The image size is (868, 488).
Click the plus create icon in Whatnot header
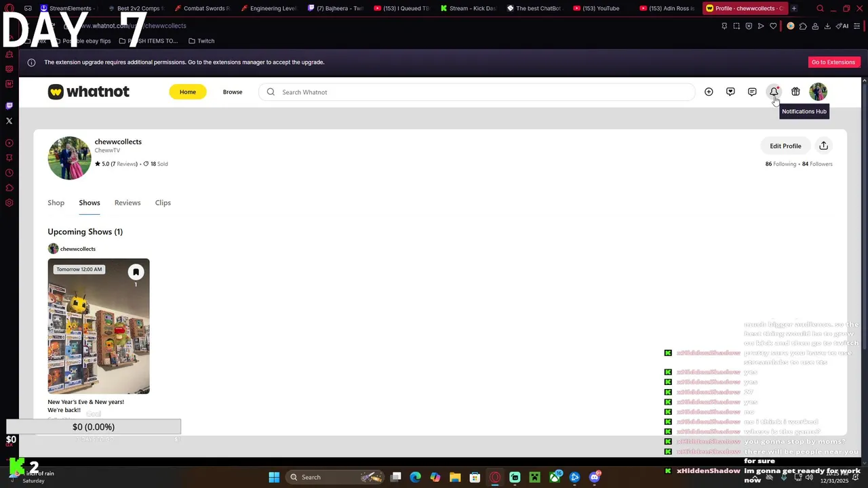coord(709,91)
